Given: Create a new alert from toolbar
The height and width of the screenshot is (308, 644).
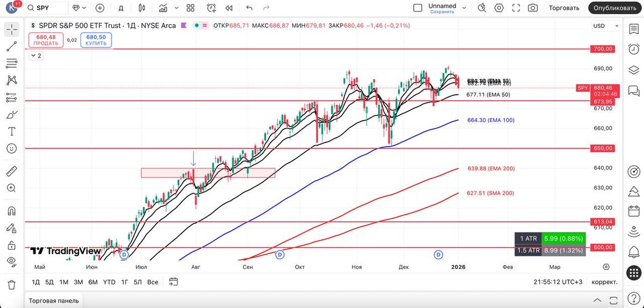Looking at the screenshot, I should 211,8.
